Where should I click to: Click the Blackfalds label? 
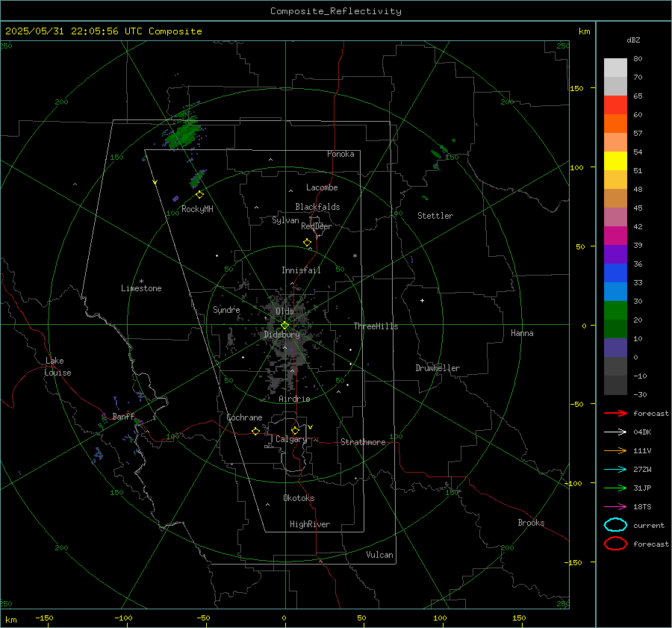(x=317, y=207)
